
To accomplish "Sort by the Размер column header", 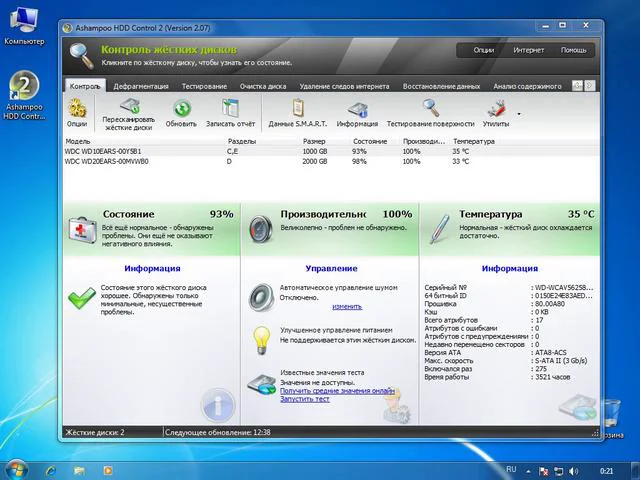I will (x=314, y=142).
